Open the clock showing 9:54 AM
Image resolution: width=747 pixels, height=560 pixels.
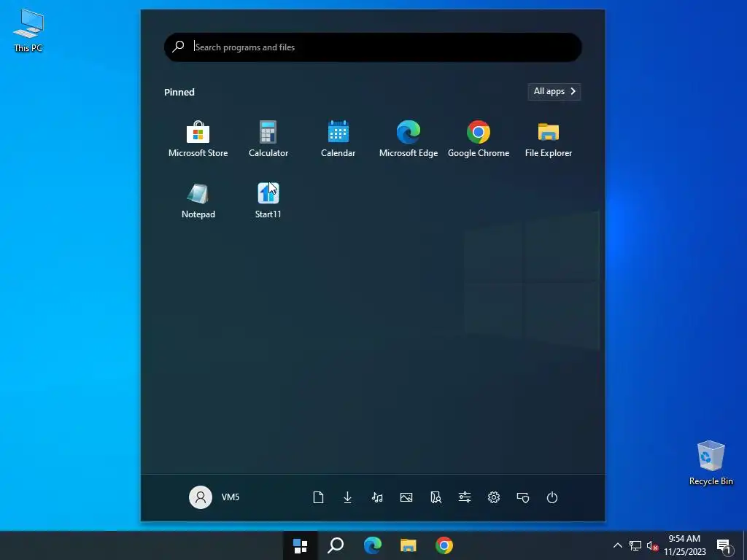point(684,545)
